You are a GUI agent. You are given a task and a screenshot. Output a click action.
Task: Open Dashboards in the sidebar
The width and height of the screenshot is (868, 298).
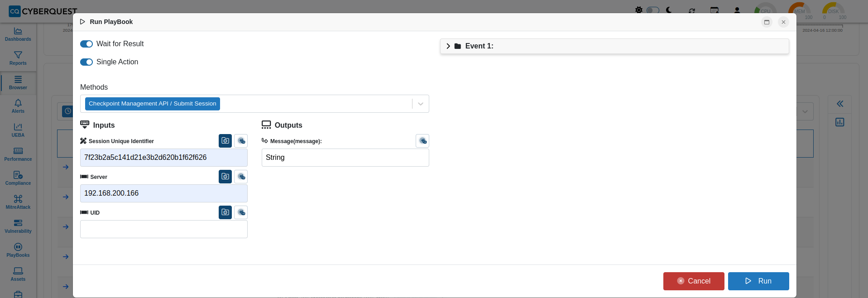[x=18, y=34]
